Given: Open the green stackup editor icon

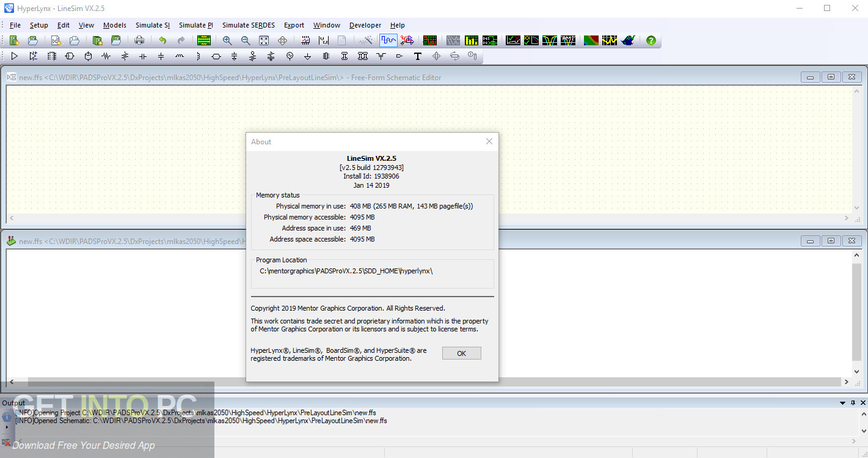Looking at the screenshot, I should tap(204, 40).
